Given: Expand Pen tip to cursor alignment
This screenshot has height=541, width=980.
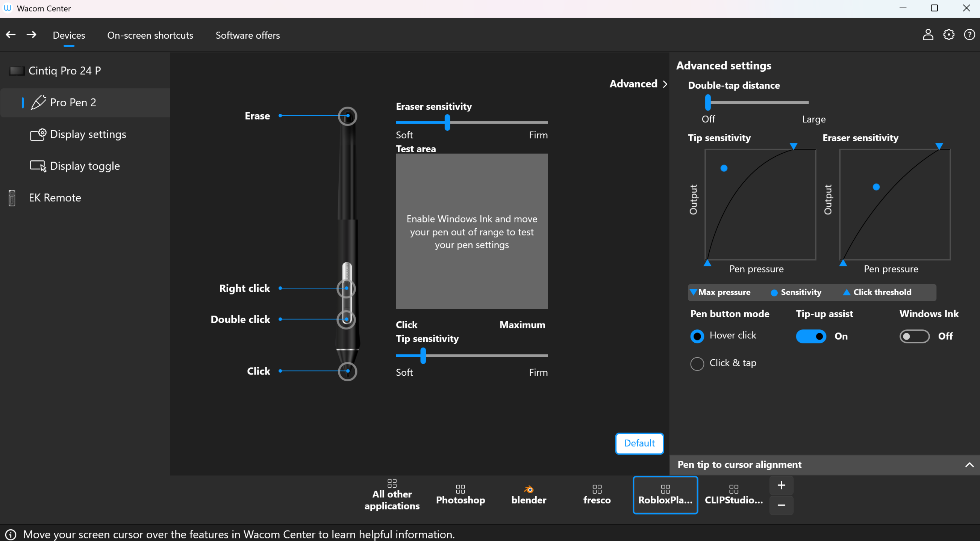Looking at the screenshot, I should [x=969, y=465].
